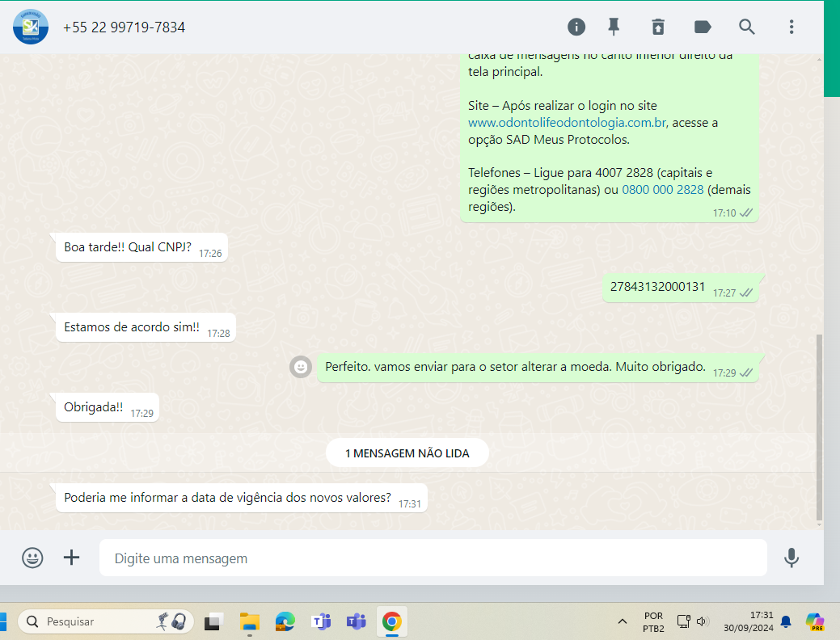This screenshot has width=840, height=640.
Task: Archive chat using the archive box icon
Action: [658, 27]
